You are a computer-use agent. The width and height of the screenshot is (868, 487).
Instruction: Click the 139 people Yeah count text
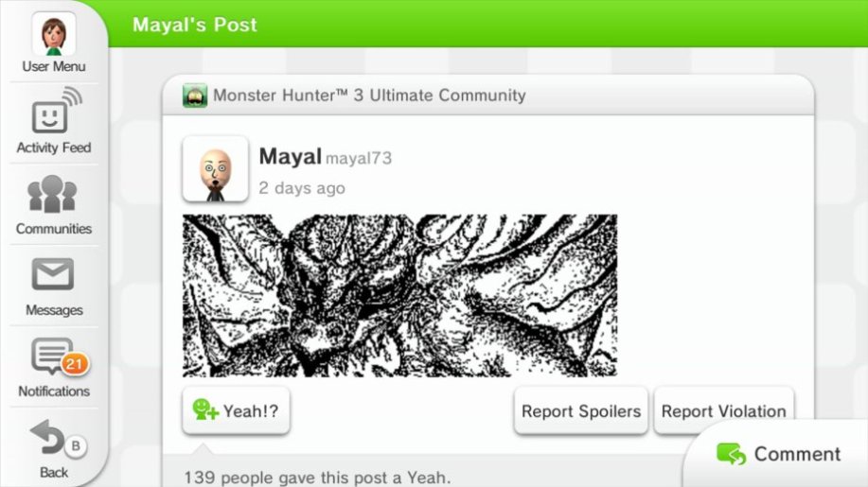(x=317, y=477)
